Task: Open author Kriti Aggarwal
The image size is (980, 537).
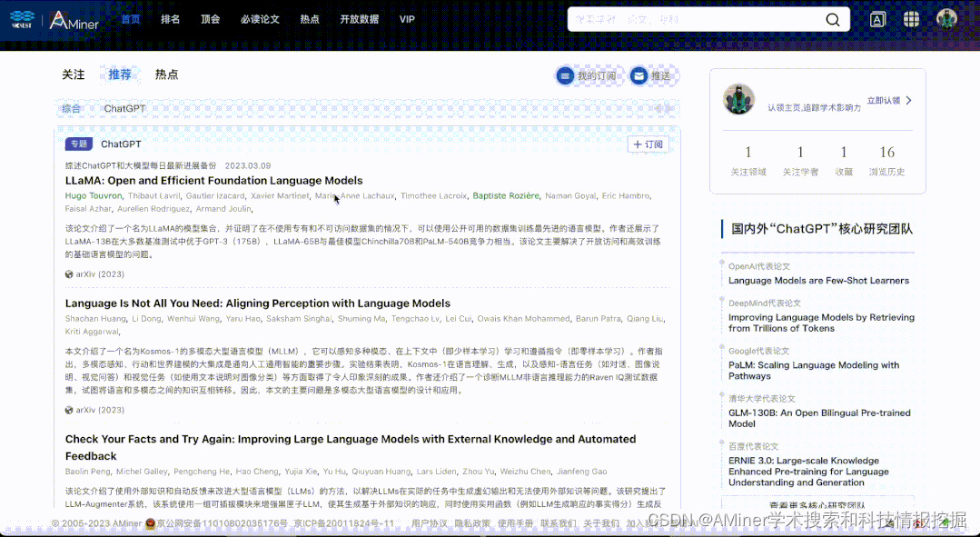Action: [x=91, y=332]
